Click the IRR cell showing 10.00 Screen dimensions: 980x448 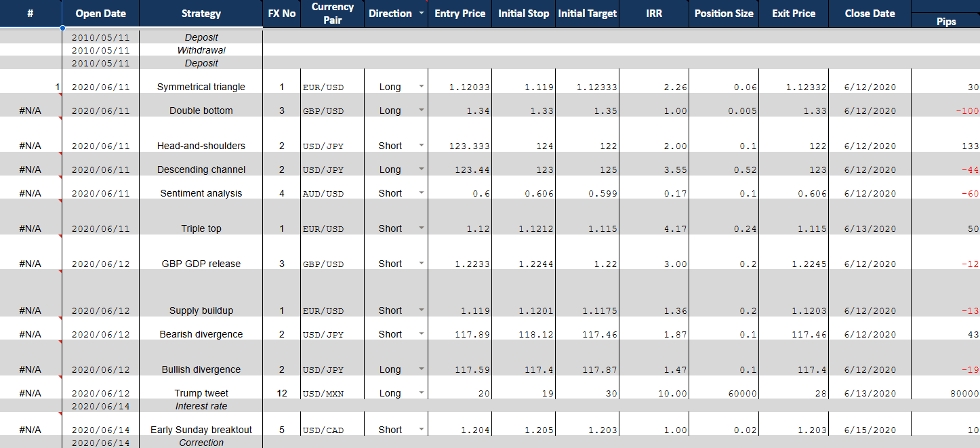(x=654, y=388)
